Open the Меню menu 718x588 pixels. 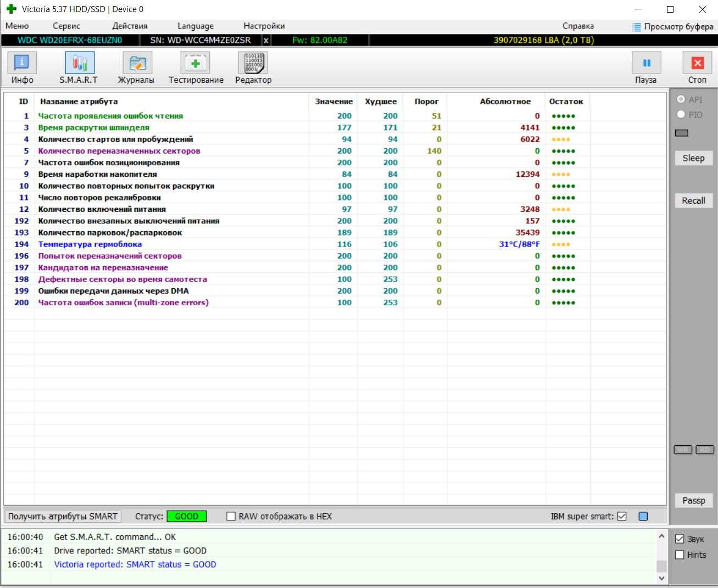click(x=17, y=26)
